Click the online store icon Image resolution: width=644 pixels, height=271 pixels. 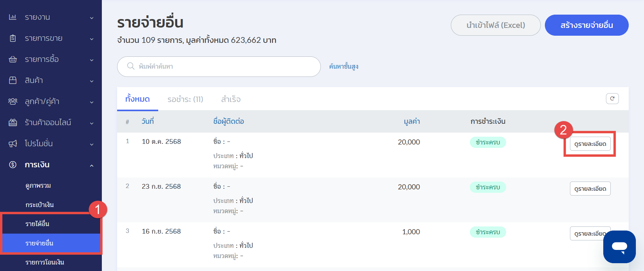[13, 122]
